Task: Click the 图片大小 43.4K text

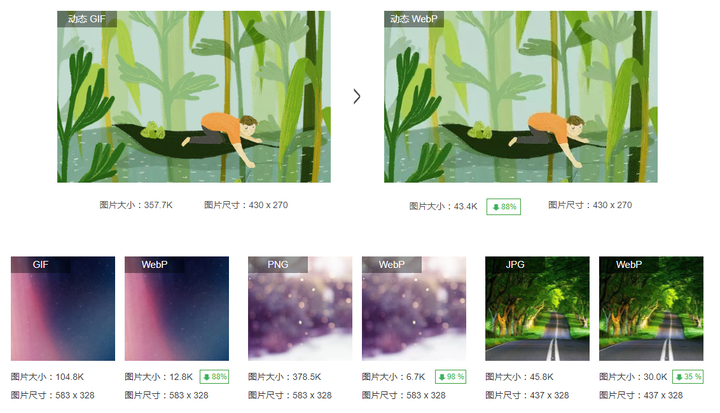Action: (x=443, y=206)
